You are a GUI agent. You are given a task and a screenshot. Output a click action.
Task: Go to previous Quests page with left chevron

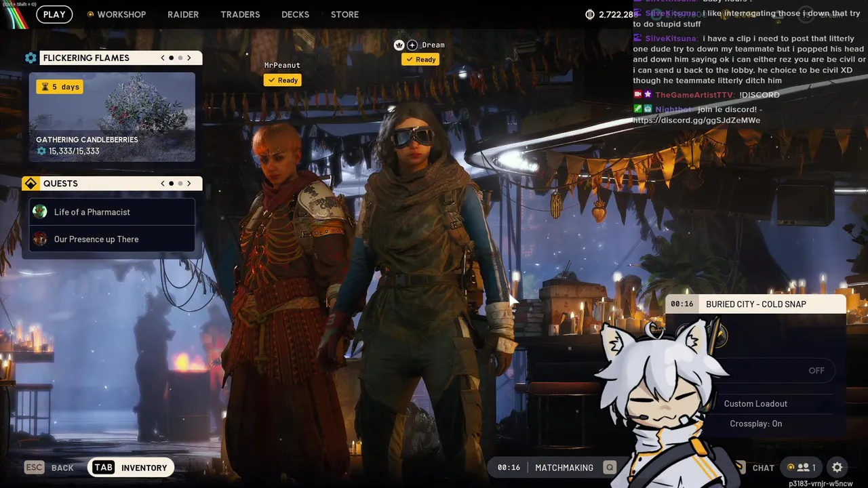tap(163, 183)
